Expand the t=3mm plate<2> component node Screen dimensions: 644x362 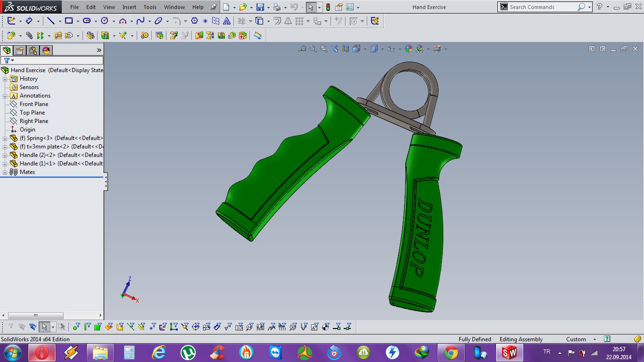5,147
